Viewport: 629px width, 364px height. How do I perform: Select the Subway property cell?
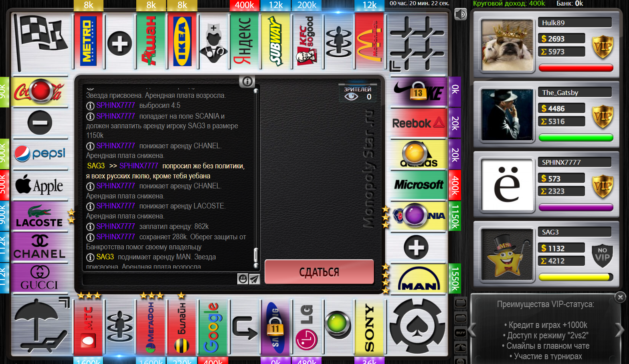point(275,41)
